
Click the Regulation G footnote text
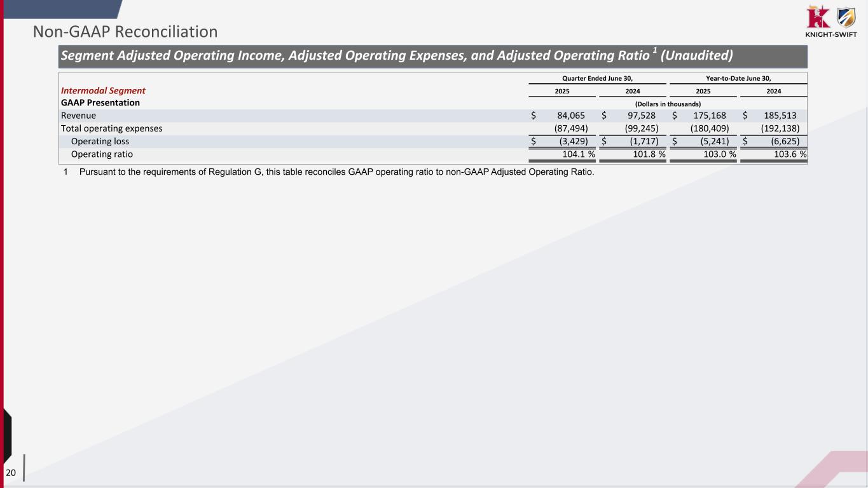(336, 173)
